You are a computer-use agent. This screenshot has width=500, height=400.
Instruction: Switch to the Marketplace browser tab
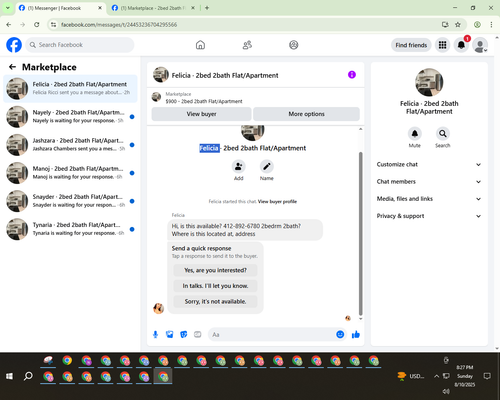coord(152,8)
